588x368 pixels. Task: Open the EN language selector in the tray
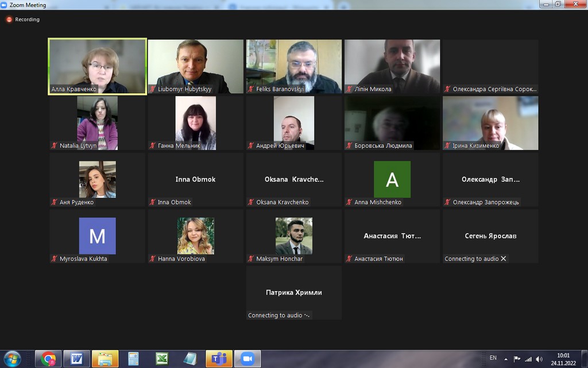click(x=493, y=358)
